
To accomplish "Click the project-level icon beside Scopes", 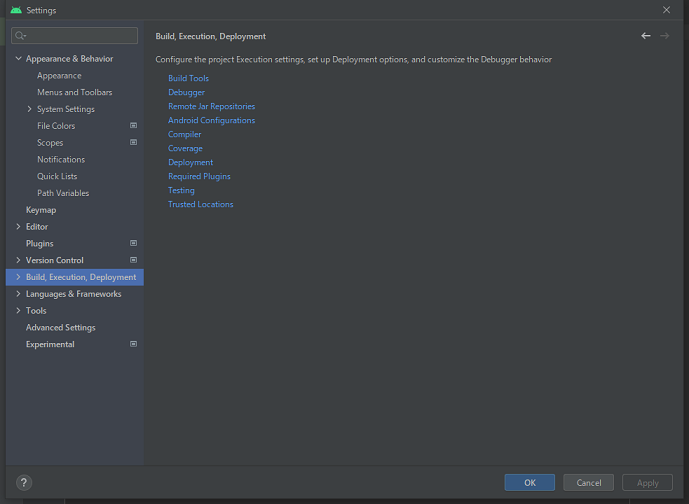I will click(x=133, y=143).
